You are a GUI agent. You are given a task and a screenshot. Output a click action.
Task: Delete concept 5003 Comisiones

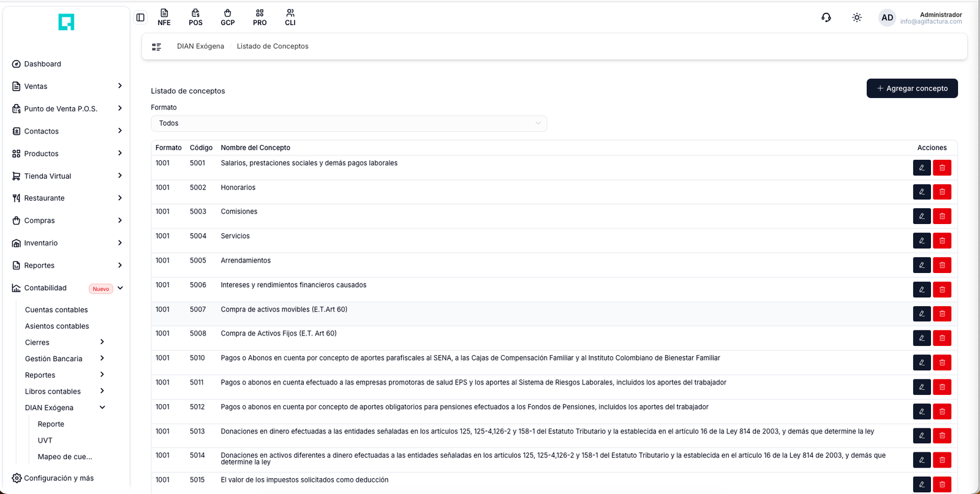[942, 216]
